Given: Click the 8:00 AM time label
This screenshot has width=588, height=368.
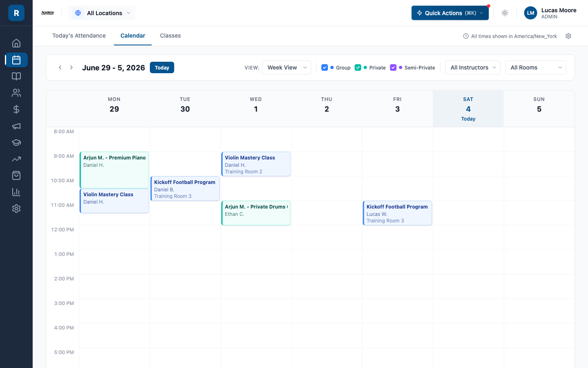Looking at the screenshot, I should 64,132.
